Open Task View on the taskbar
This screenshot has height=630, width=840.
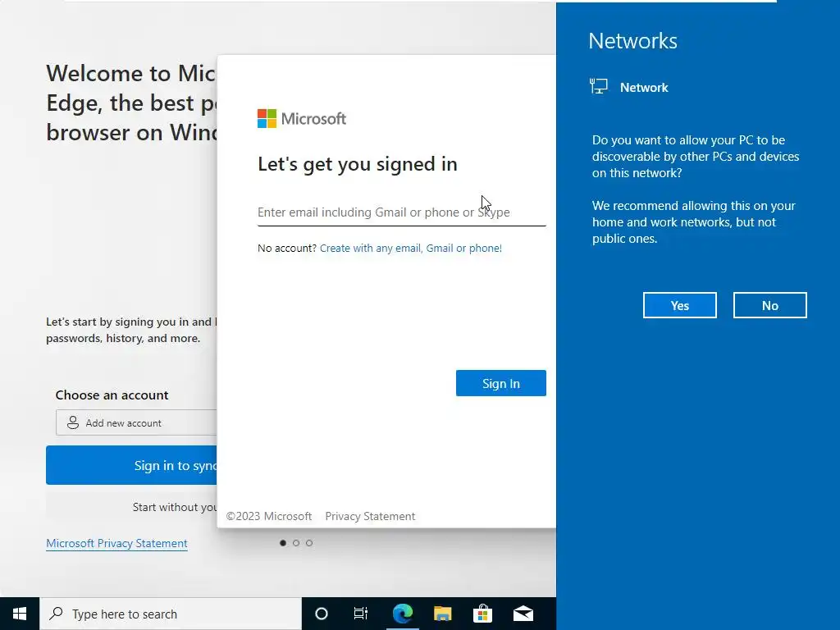tap(361, 614)
